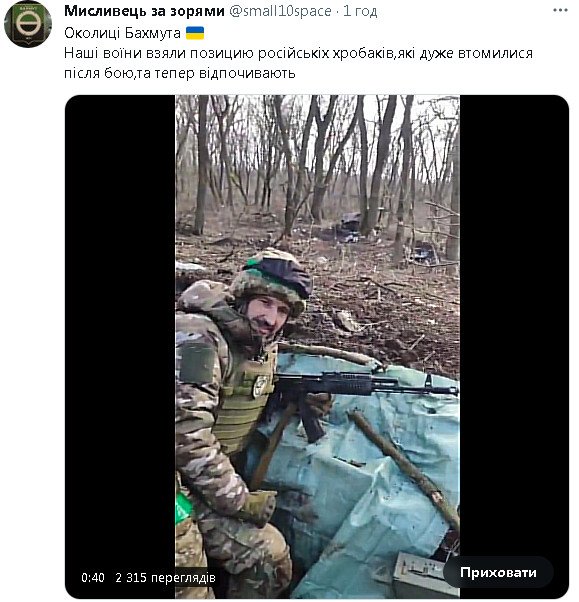Click the second line of the tweet text
The width and height of the screenshot is (579, 602).
point(298,53)
